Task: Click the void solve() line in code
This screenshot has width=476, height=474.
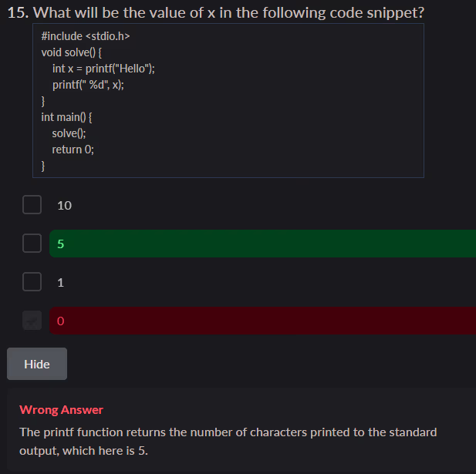Action: click(71, 52)
